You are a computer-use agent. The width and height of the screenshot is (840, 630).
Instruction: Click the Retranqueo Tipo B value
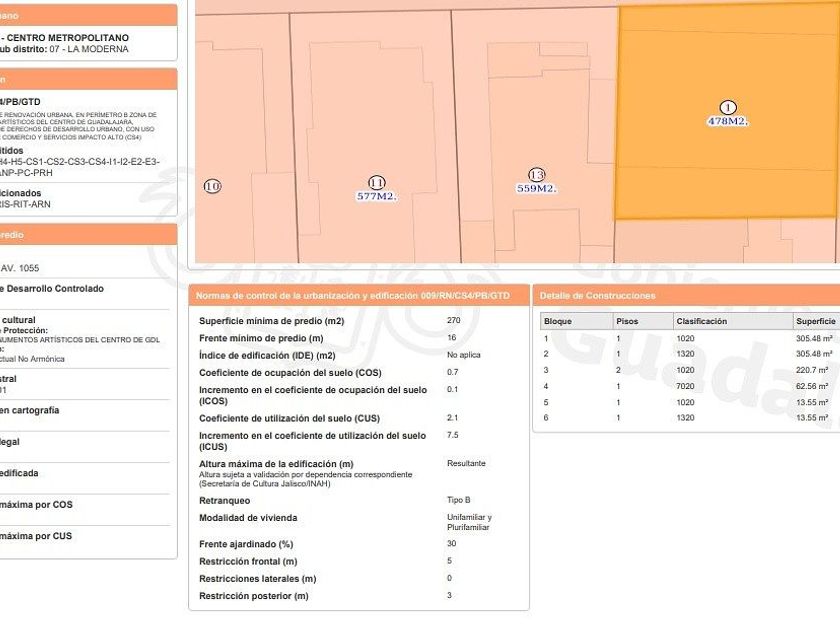458,500
